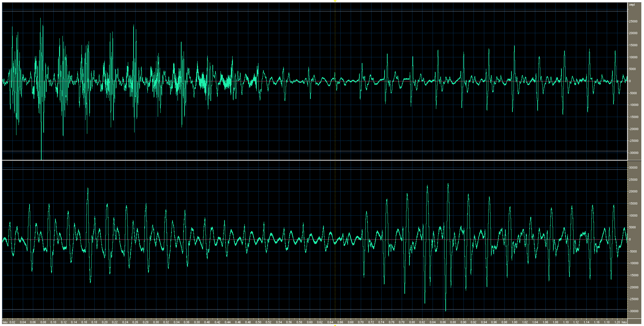Click the 0.50 mark on the time ruler

(x=258, y=322)
